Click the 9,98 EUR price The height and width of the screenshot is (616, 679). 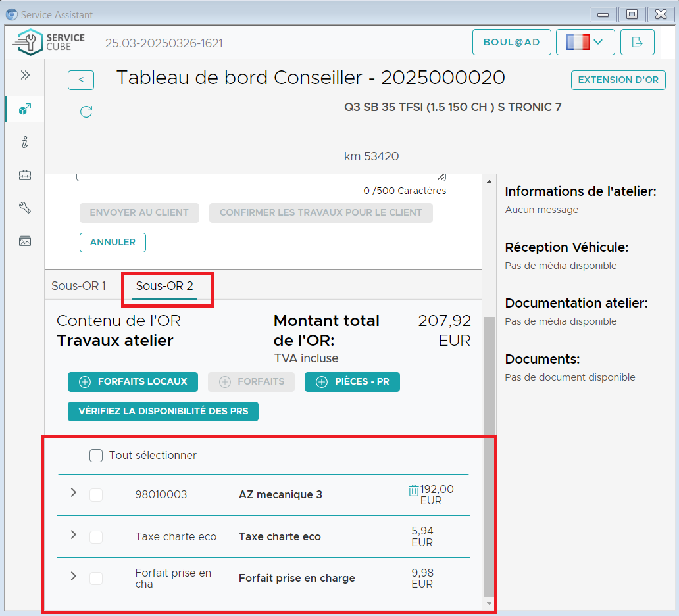[x=422, y=579]
